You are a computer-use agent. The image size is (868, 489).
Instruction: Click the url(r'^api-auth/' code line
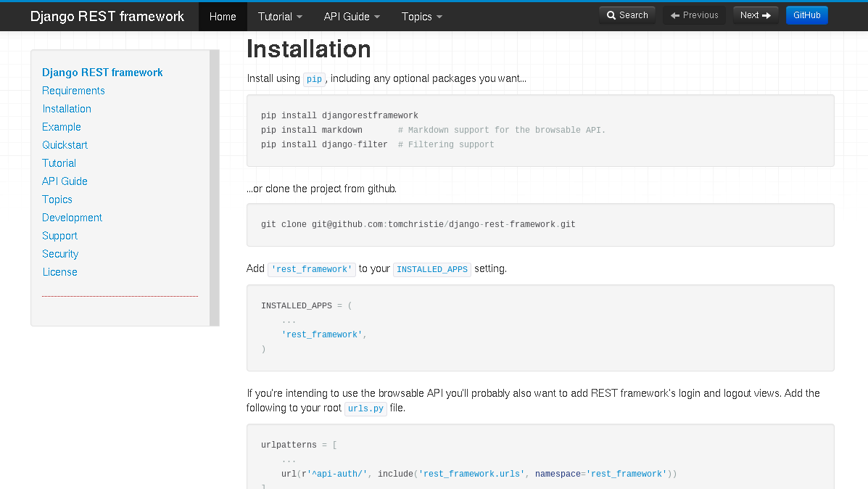(x=479, y=474)
